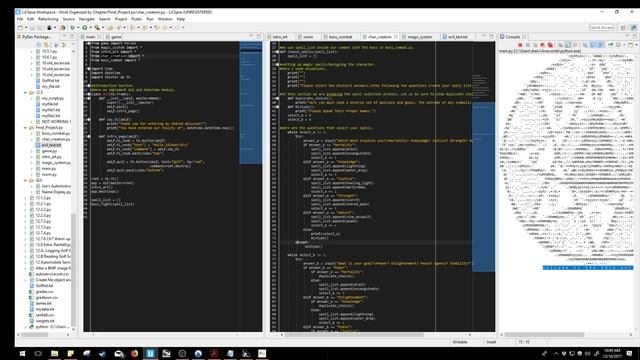Open Firefox from the taskbar

pos(134,353)
